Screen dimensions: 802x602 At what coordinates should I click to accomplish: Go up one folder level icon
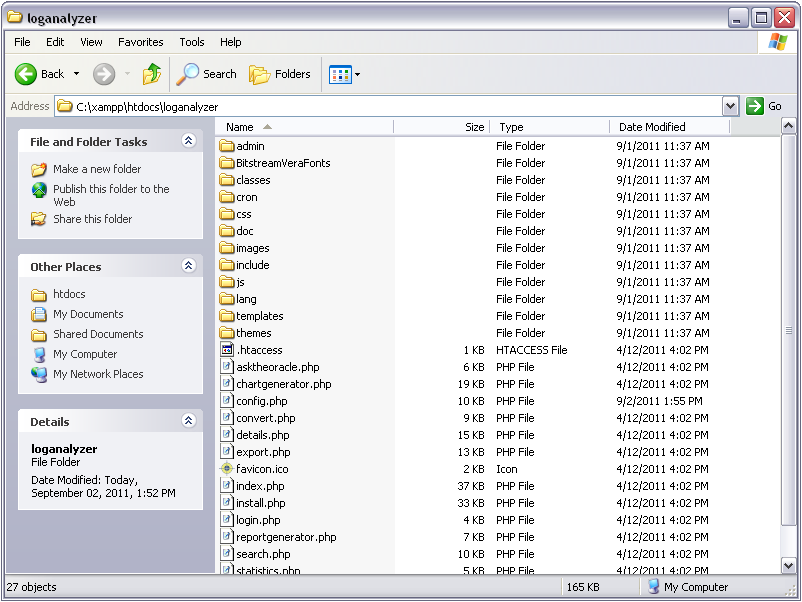(x=151, y=74)
